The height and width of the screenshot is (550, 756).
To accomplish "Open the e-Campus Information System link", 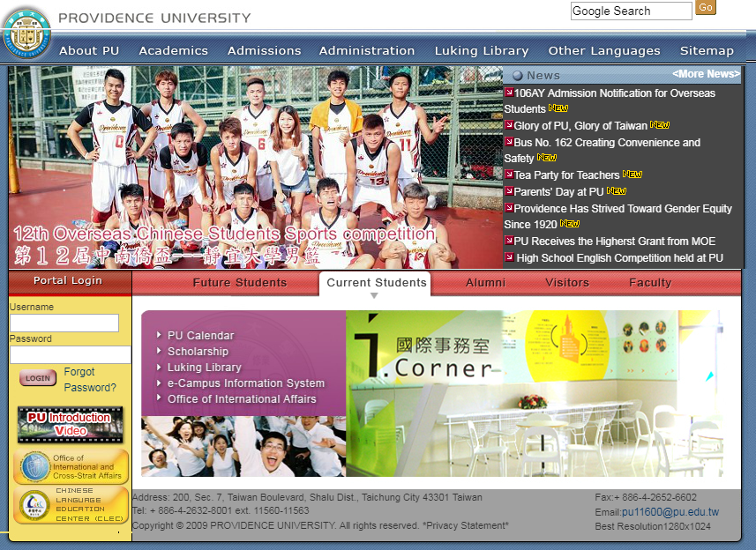I will [246, 383].
